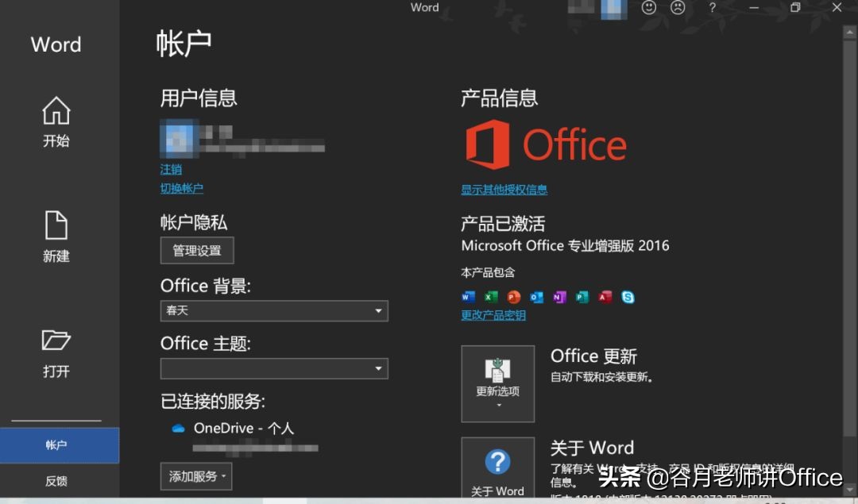The width and height of the screenshot is (858, 504).
Task: Click the Office logo
Action: coord(546,145)
